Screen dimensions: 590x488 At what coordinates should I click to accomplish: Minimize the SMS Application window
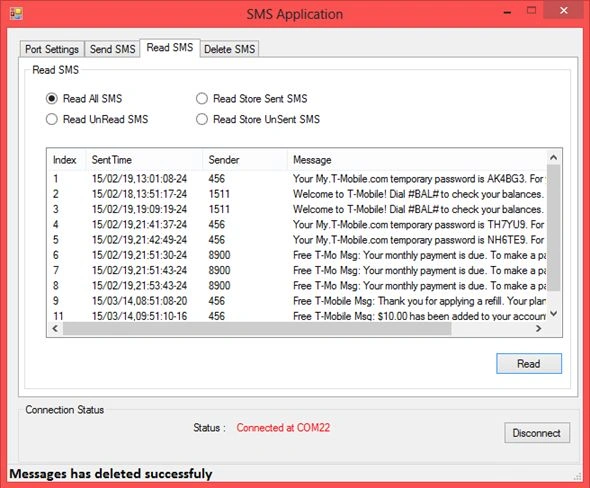coord(507,12)
